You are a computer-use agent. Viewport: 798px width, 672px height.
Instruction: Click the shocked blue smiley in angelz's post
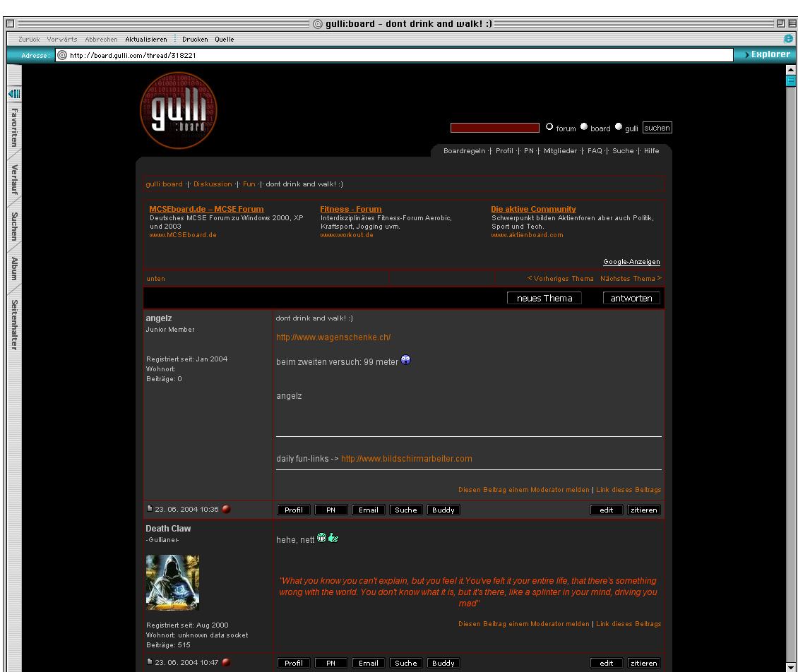pyautogui.click(x=405, y=360)
